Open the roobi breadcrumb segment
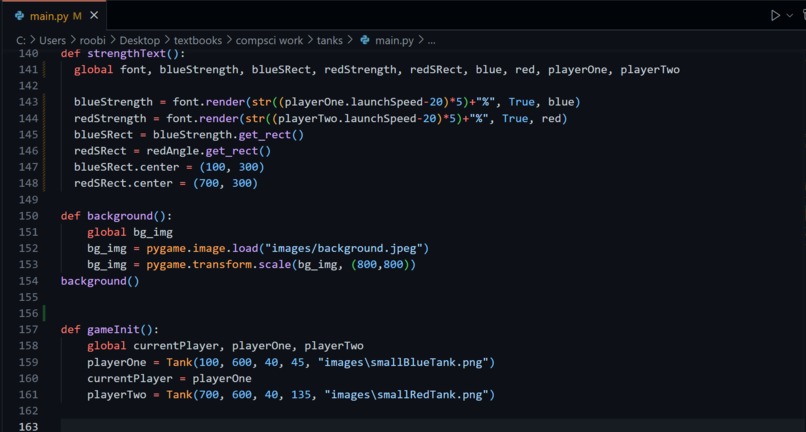Image resolution: width=806 pixels, height=432 pixels. point(93,41)
